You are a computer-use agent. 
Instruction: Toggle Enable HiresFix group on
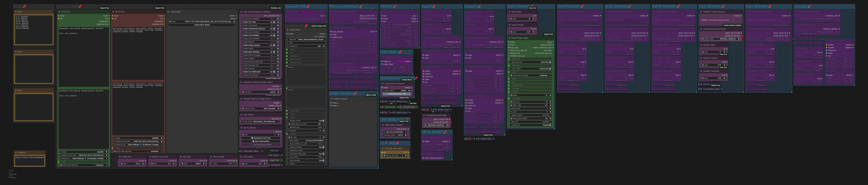[274, 42]
